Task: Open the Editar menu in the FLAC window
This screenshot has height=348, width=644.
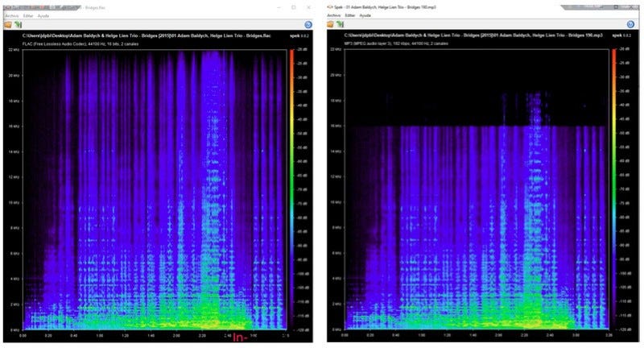Action: pos(28,15)
